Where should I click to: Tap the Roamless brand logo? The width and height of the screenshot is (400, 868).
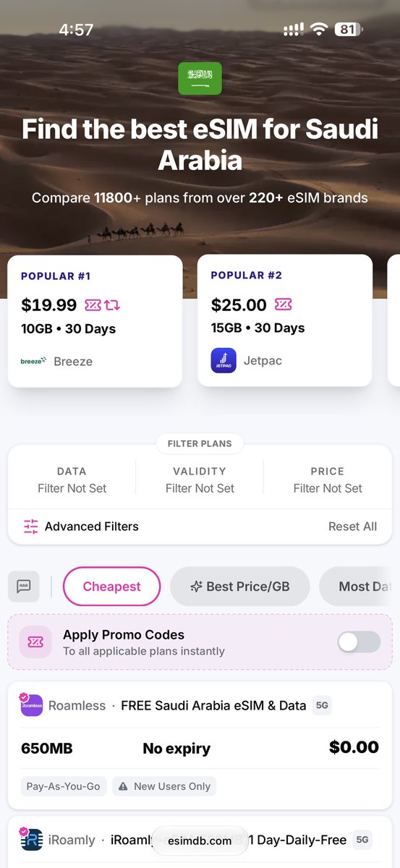pos(31,705)
